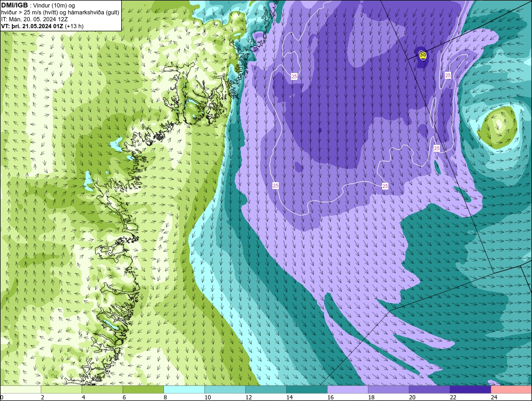Click the legend tick label 2

pos(43,397)
